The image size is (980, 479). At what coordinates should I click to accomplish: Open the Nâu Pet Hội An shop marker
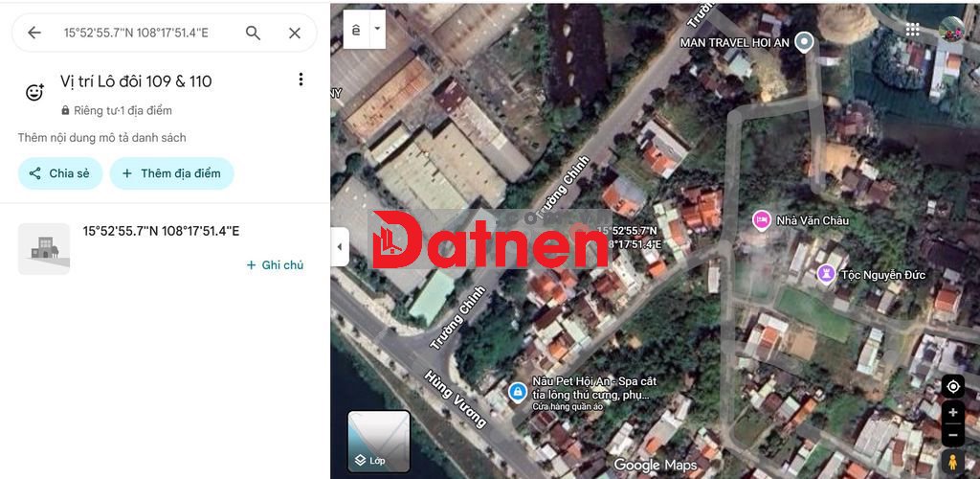pyautogui.click(x=517, y=391)
